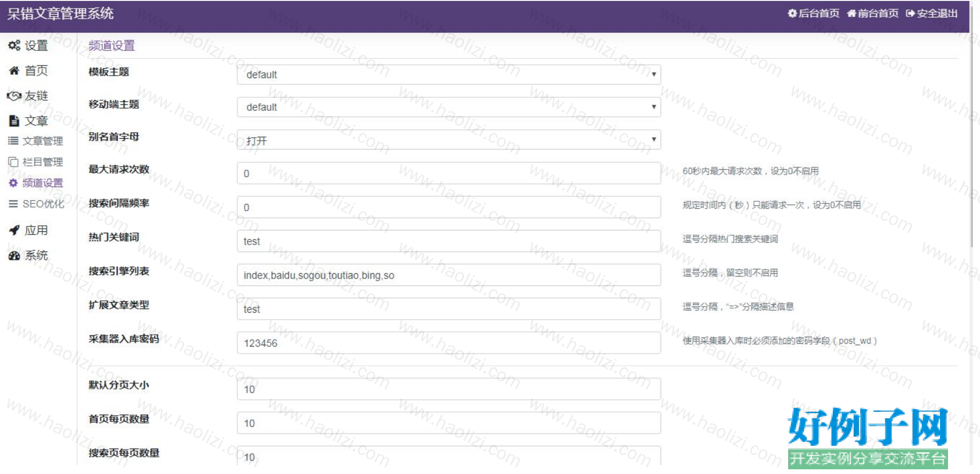This screenshot has width=980, height=474.
Task: Click the home icon beside 首页 in sidebar
Action: click(14, 71)
